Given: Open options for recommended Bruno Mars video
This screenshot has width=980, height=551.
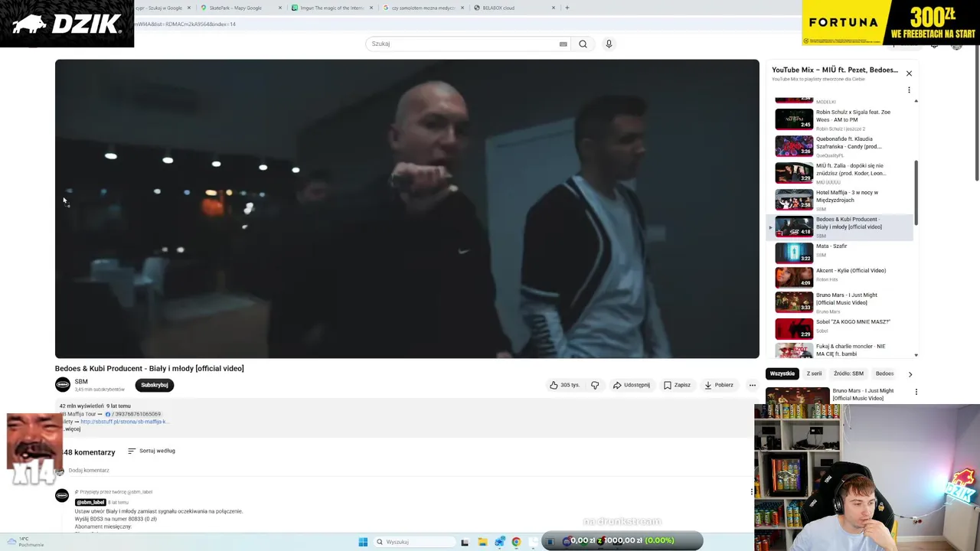Looking at the screenshot, I should pyautogui.click(x=916, y=392).
